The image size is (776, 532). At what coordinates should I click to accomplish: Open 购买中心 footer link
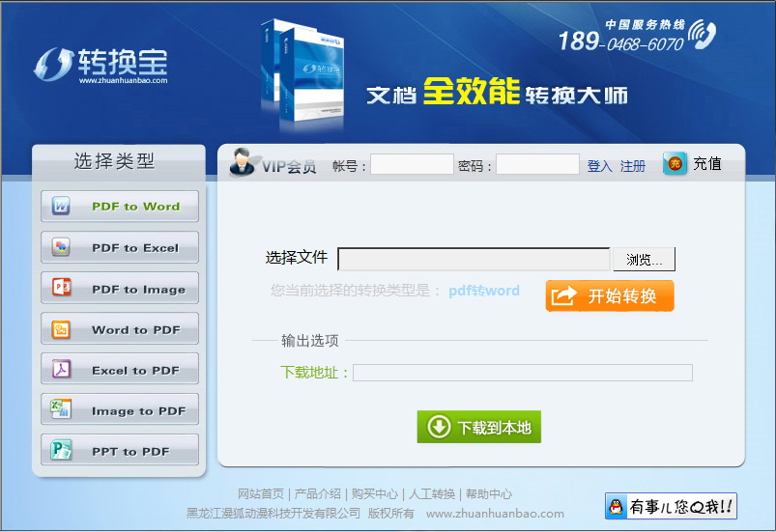tap(375, 494)
